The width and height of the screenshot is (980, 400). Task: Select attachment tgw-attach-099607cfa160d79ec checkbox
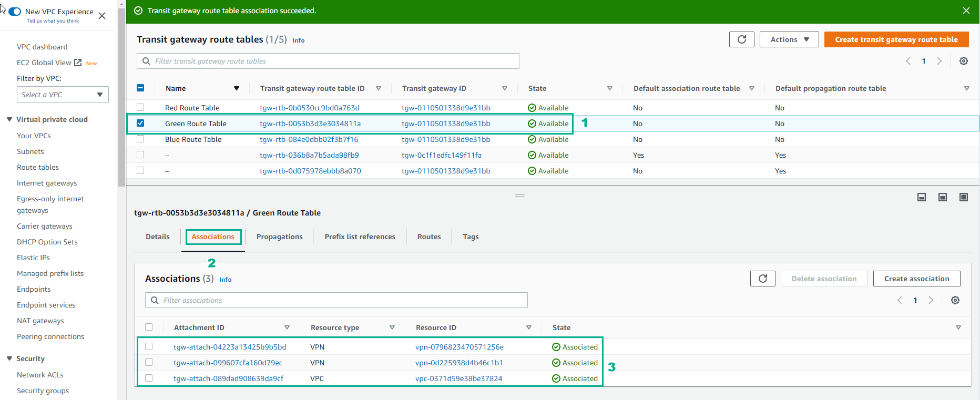pyautogui.click(x=149, y=362)
